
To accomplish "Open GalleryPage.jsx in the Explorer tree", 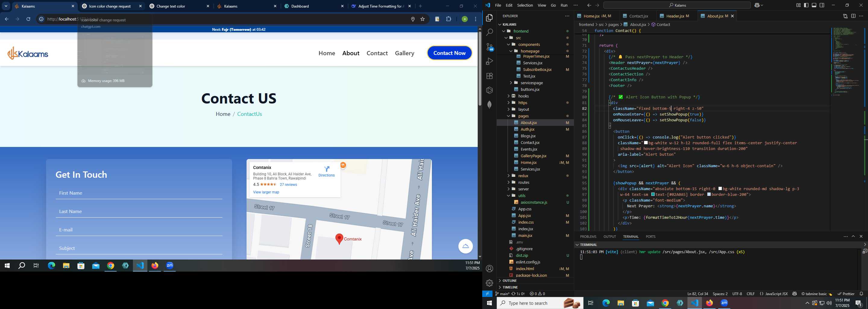I will pos(534,156).
